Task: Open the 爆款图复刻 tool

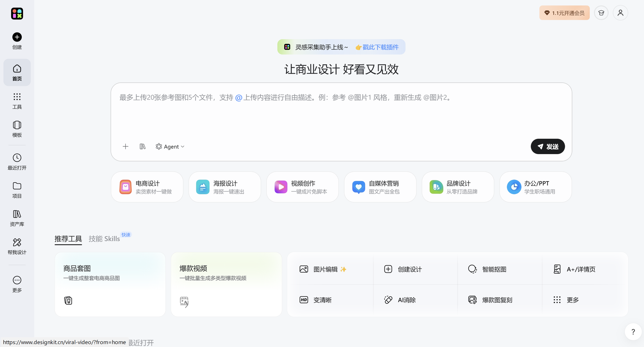Action: click(x=490, y=300)
